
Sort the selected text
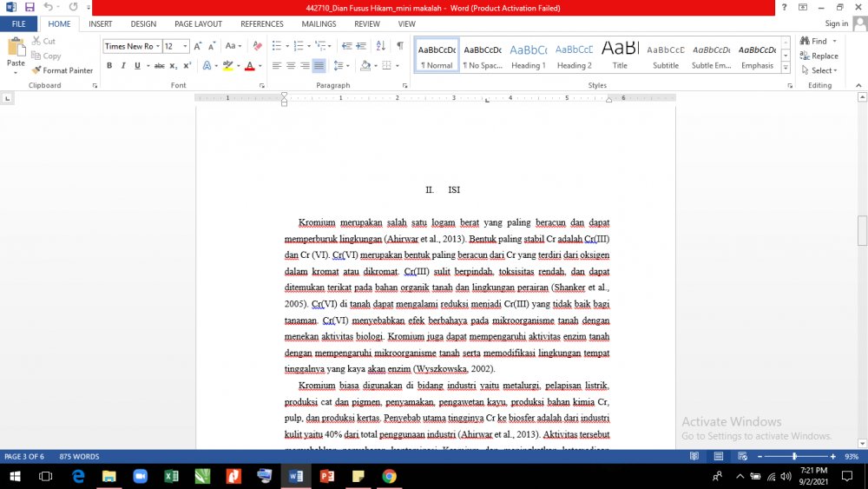[x=381, y=46]
